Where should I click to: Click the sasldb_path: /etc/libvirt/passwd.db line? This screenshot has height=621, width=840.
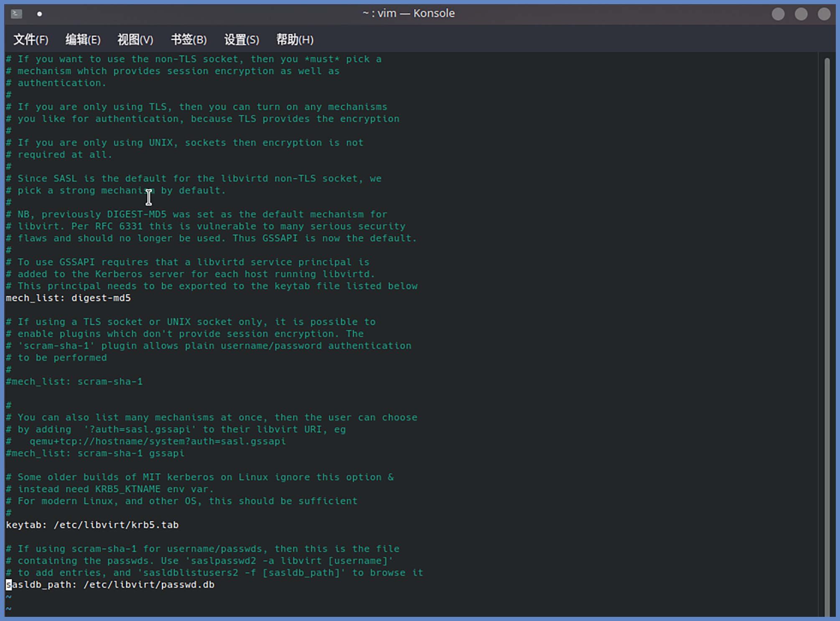[111, 585]
